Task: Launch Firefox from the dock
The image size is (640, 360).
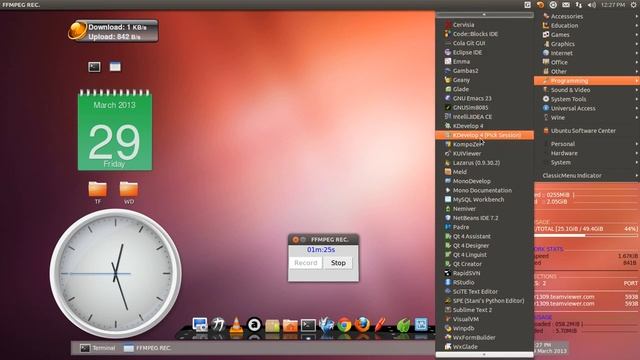Action: click(362, 325)
